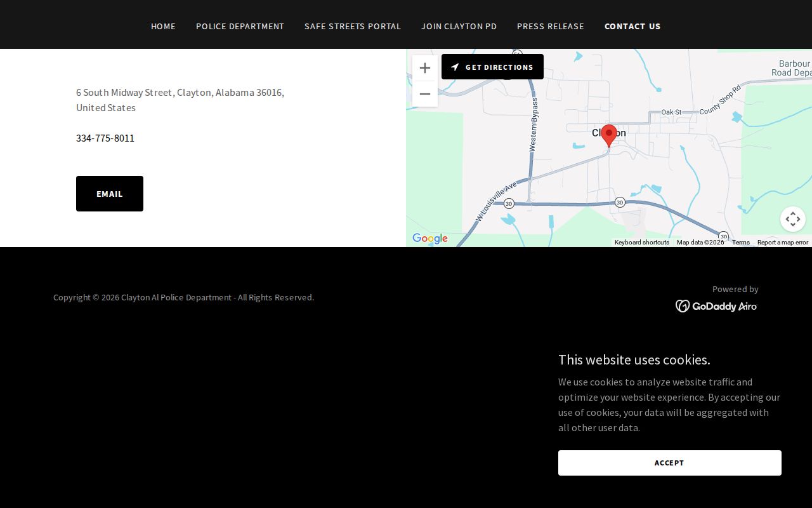Click the 'Powered by' footer text
Image resolution: width=812 pixels, height=508 pixels.
click(x=735, y=289)
